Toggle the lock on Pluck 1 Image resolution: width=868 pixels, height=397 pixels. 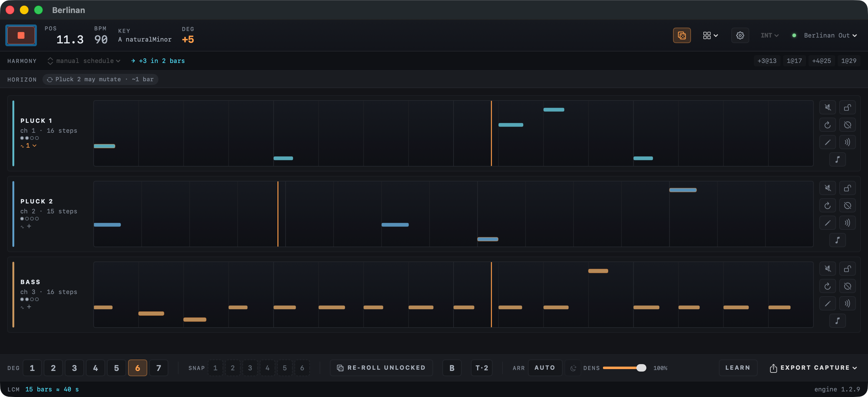[x=847, y=108]
